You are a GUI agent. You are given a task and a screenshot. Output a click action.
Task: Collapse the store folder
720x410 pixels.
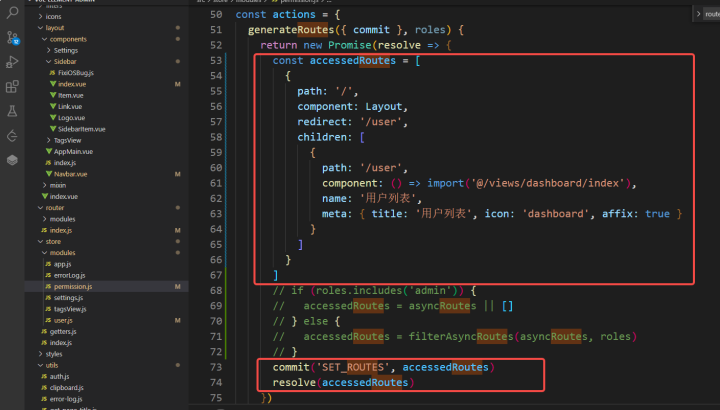tap(53, 242)
